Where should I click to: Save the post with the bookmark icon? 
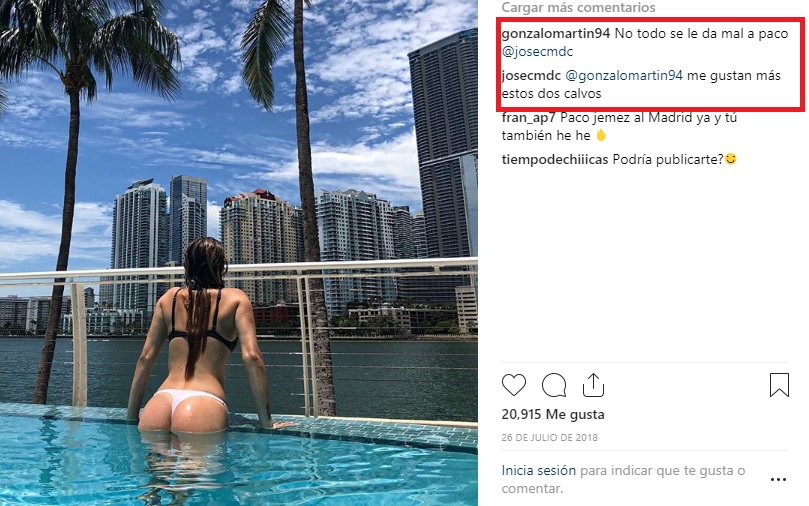click(x=779, y=385)
